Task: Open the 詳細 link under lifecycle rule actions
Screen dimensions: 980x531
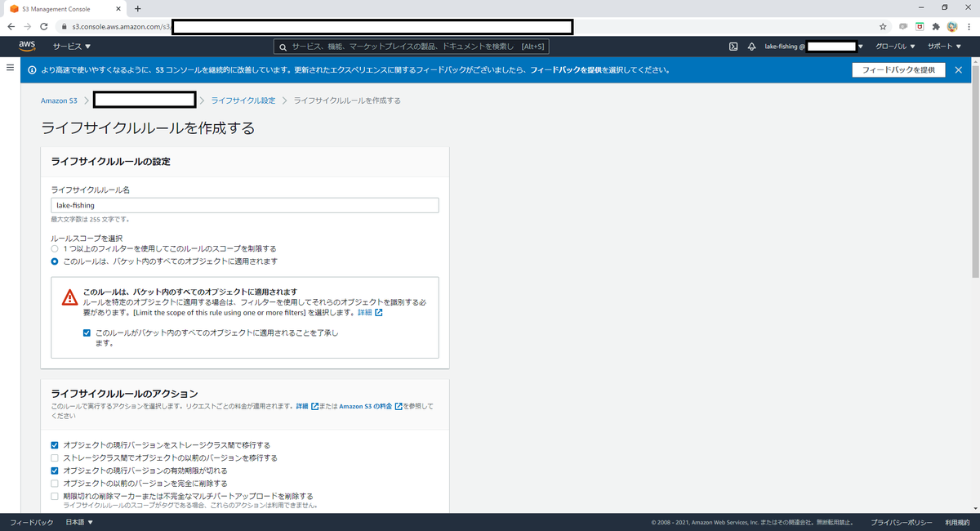Action: pos(307,406)
